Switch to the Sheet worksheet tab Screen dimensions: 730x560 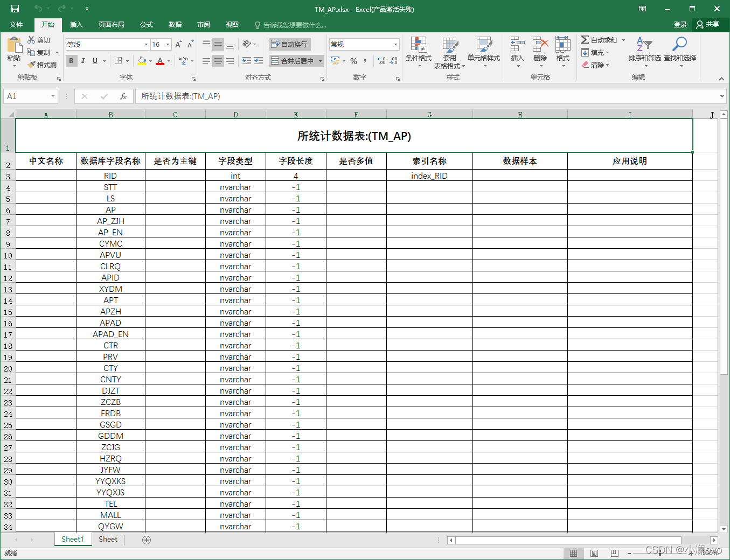[108, 539]
